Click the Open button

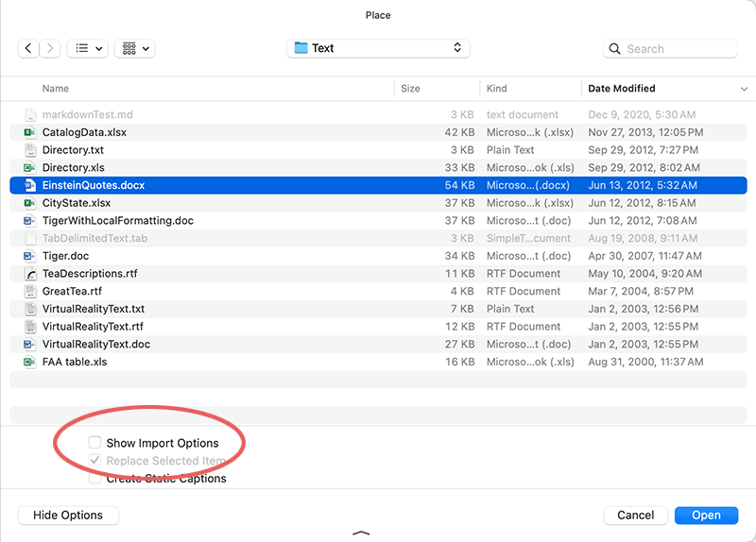point(706,515)
